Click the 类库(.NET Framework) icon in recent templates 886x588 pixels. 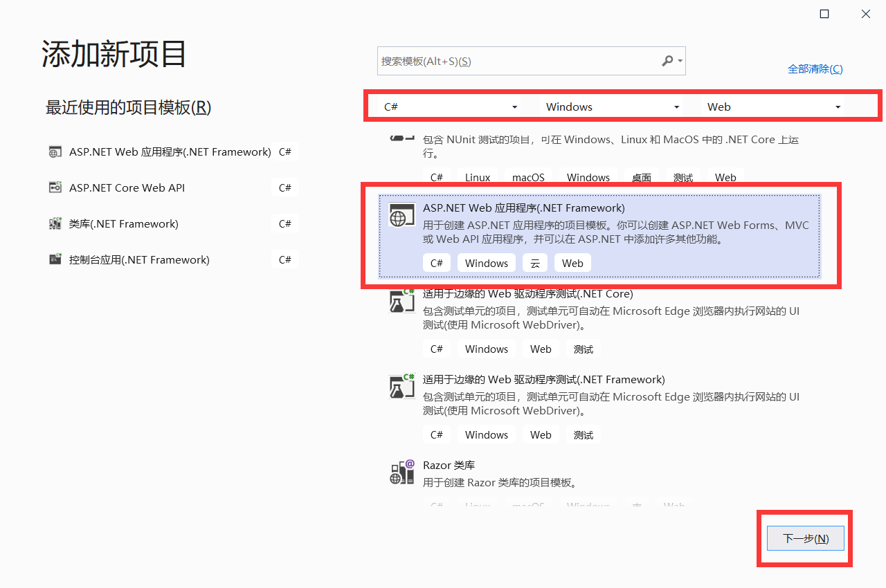pos(55,224)
